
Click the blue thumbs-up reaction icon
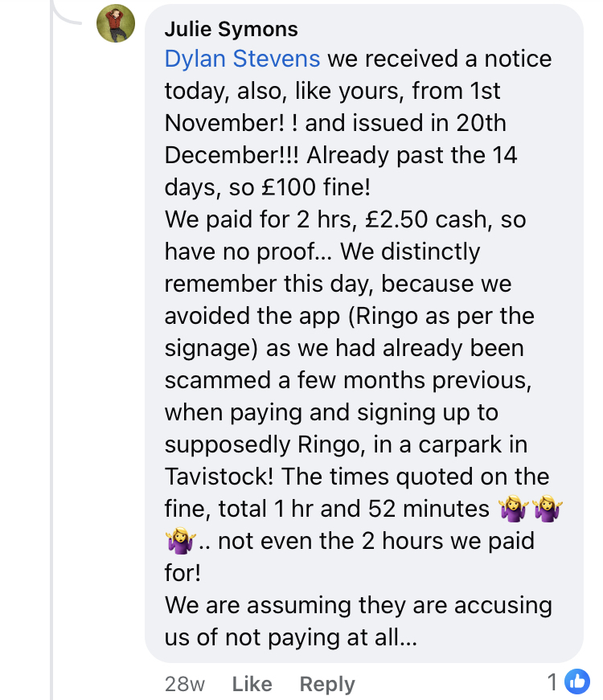click(x=577, y=682)
